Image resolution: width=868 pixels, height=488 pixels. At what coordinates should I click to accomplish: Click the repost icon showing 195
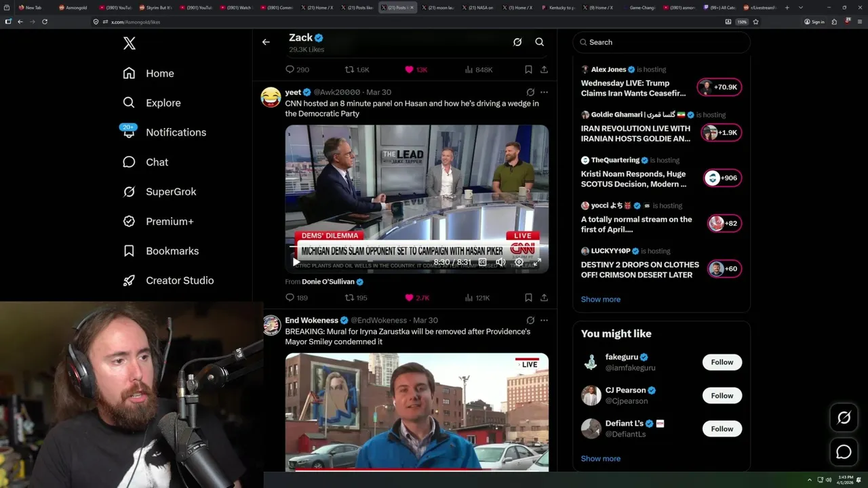(x=349, y=298)
